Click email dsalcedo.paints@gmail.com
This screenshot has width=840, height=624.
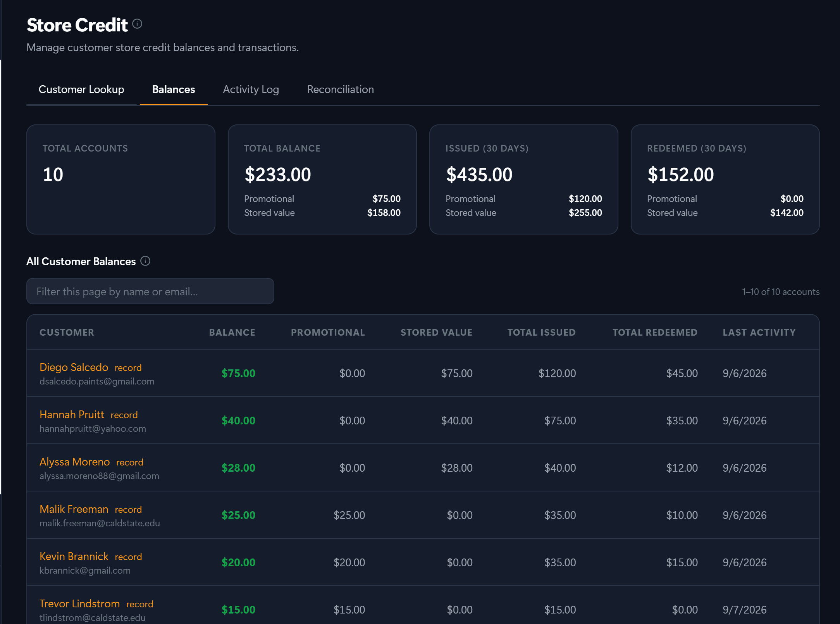tap(97, 381)
